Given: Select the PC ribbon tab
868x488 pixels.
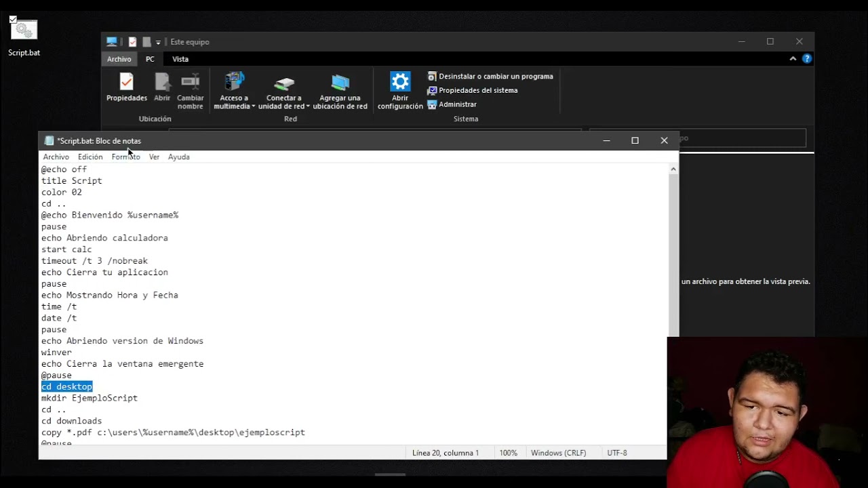Looking at the screenshot, I should click(x=150, y=59).
